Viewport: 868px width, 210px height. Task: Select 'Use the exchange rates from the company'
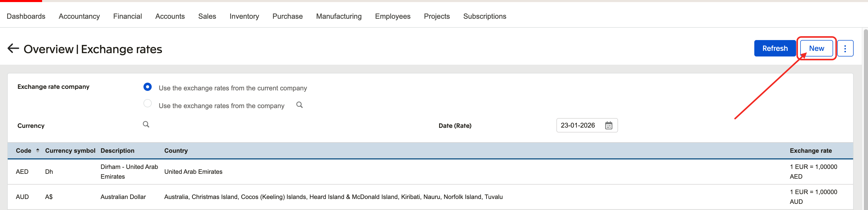click(x=148, y=103)
